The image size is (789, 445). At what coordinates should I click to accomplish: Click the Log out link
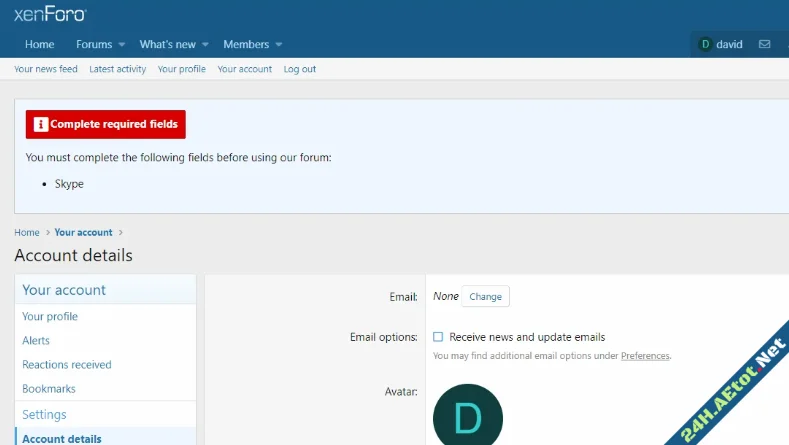pyautogui.click(x=299, y=69)
